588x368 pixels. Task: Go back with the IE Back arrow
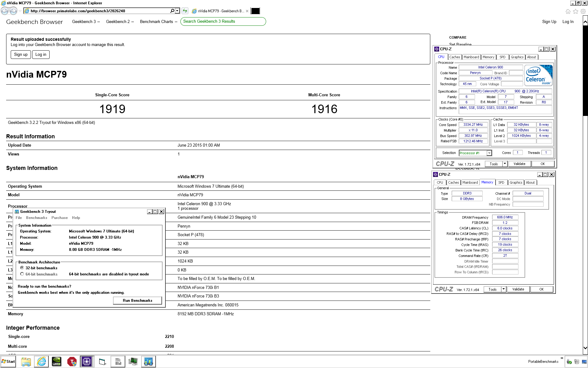click(x=5, y=11)
